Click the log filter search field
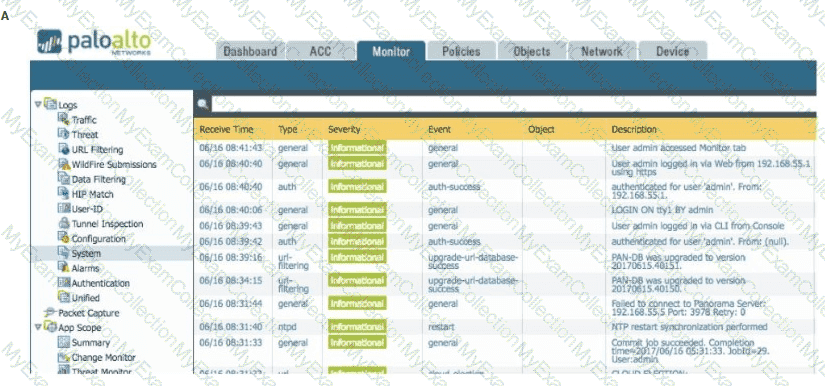825x386 pixels. click(514, 104)
